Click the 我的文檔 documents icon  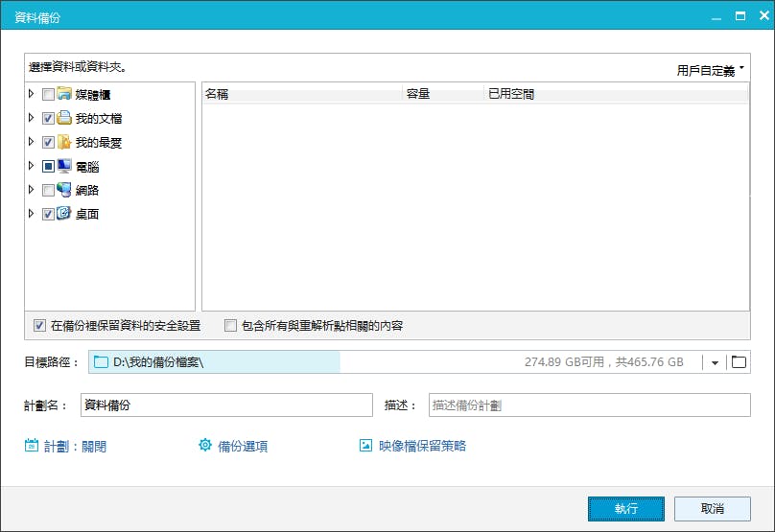click(x=64, y=118)
